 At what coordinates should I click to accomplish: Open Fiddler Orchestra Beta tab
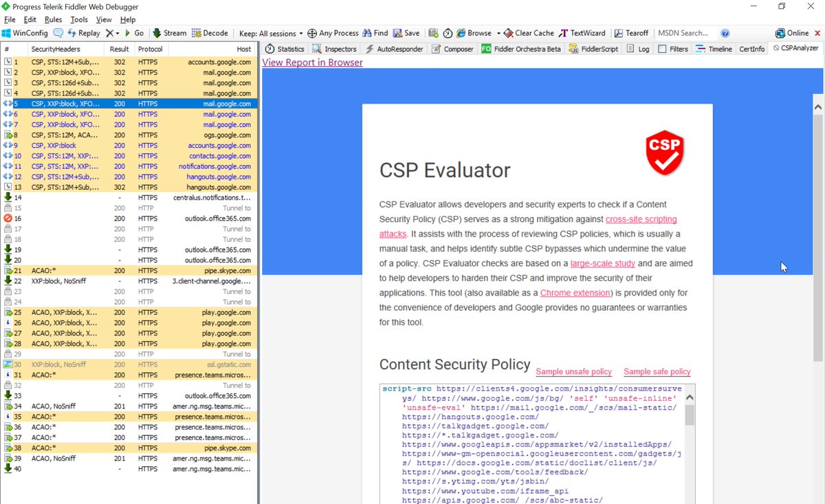click(x=521, y=49)
